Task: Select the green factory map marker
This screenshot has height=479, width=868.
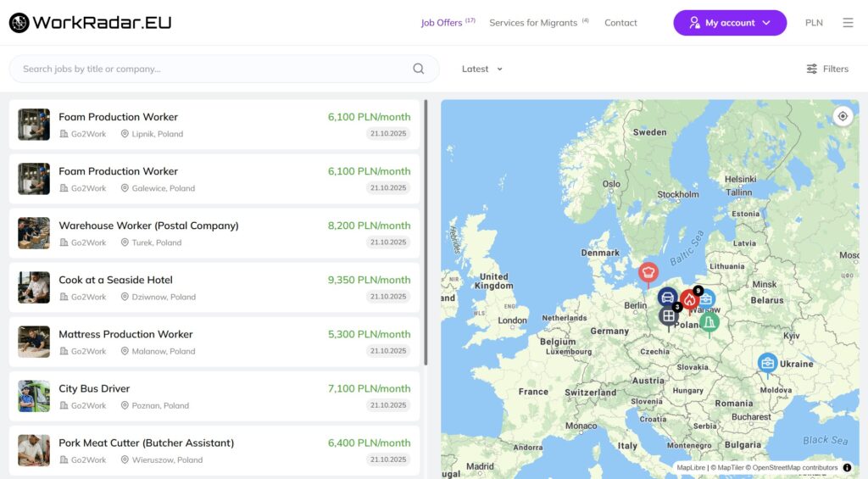Action: click(x=709, y=322)
